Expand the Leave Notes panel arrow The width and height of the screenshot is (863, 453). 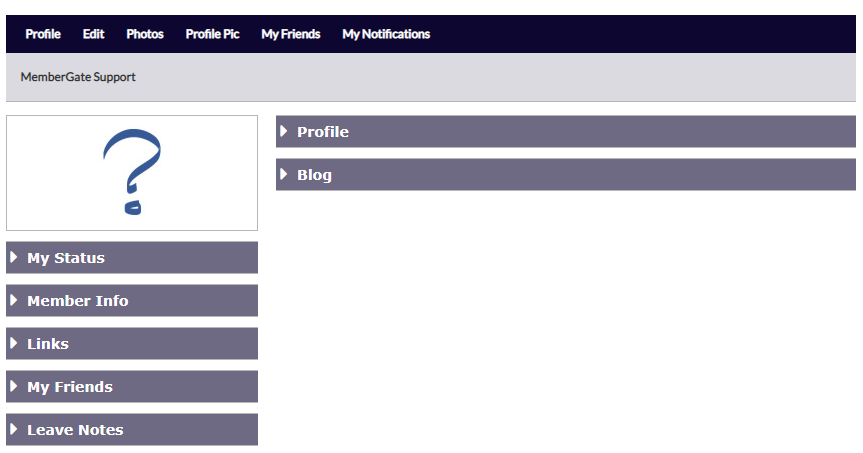(14, 429)
